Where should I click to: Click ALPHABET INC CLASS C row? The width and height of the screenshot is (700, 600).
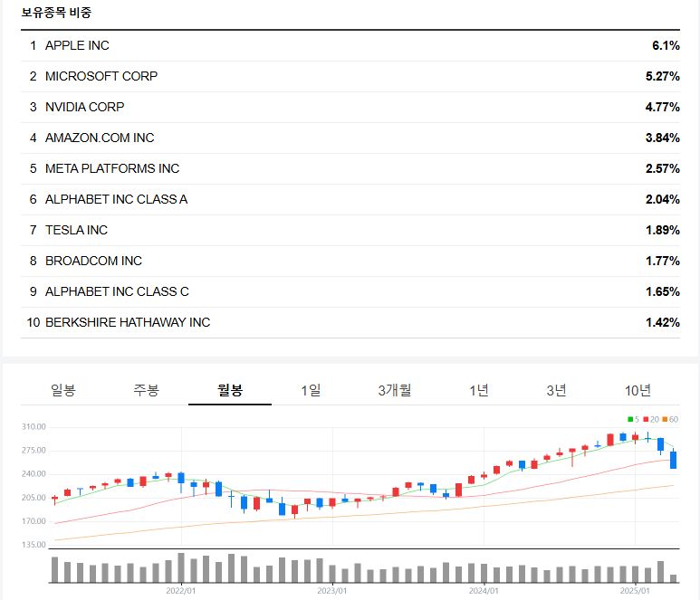coord(350,291)
